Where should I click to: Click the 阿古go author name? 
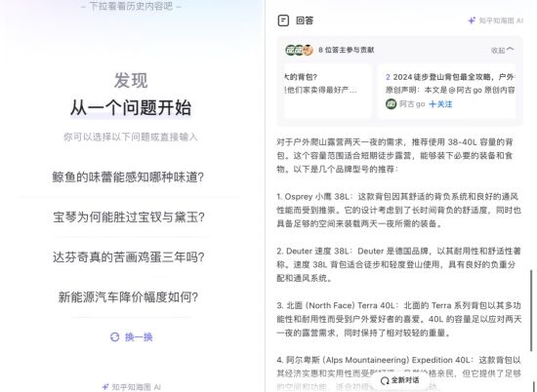tap(412, 104)
